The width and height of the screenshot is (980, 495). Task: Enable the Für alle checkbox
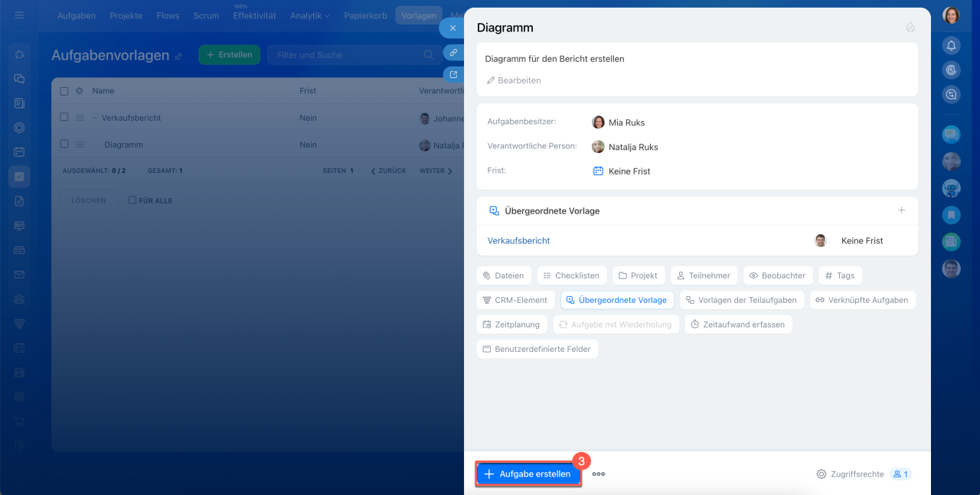(x=132, y=200)
